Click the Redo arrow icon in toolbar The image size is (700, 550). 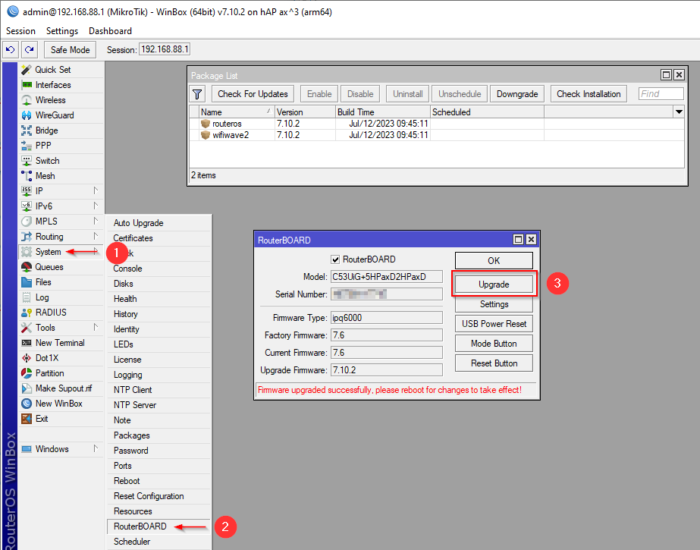pos(29,50)
